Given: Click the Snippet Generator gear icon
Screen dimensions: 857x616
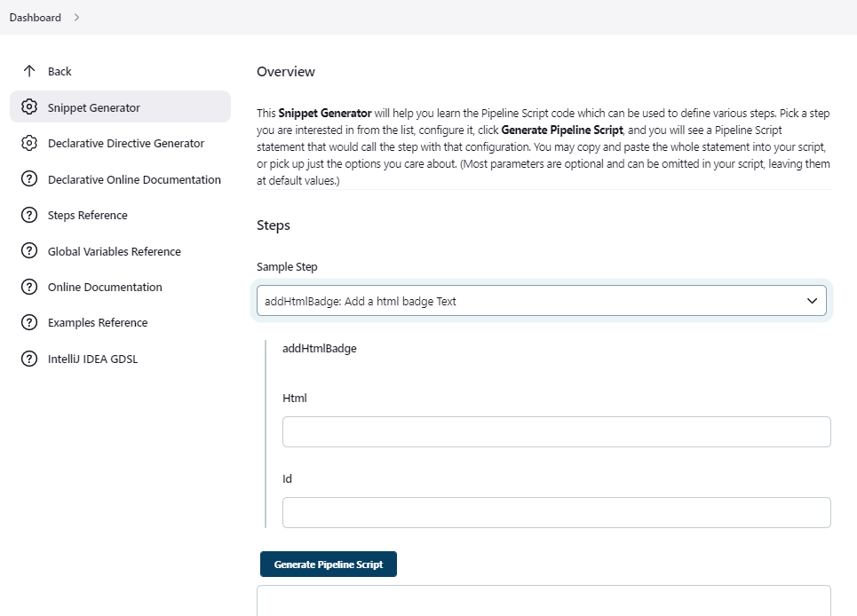Looking at the screenshot, I should tap(28, 107).
